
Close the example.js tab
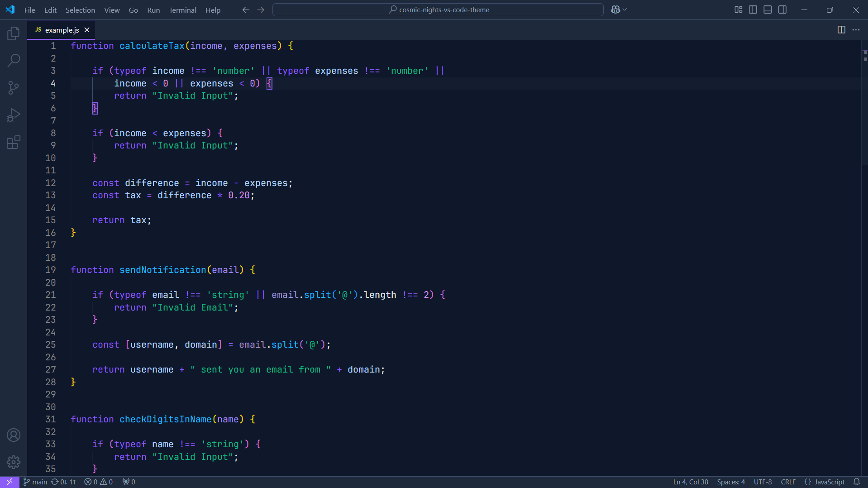tap(87, 30)
